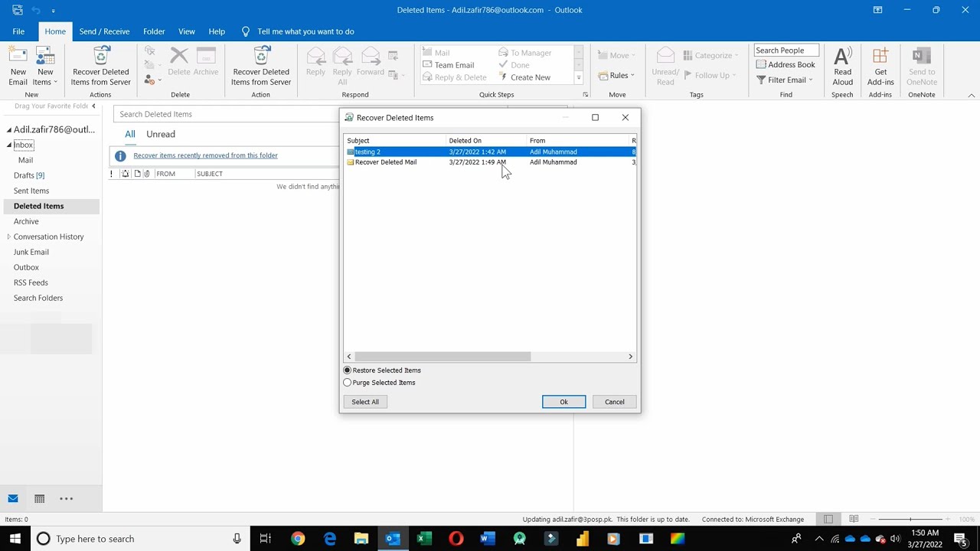Viewport: 980px width, 551px height.
Task: Click the right arrow of dialog scrollbar
Action: [630, 357]
